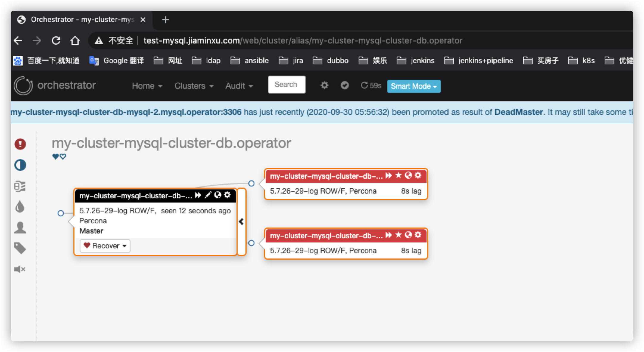
Task: Click the water drop icon in sidebar
Action: tap(20, 207)
